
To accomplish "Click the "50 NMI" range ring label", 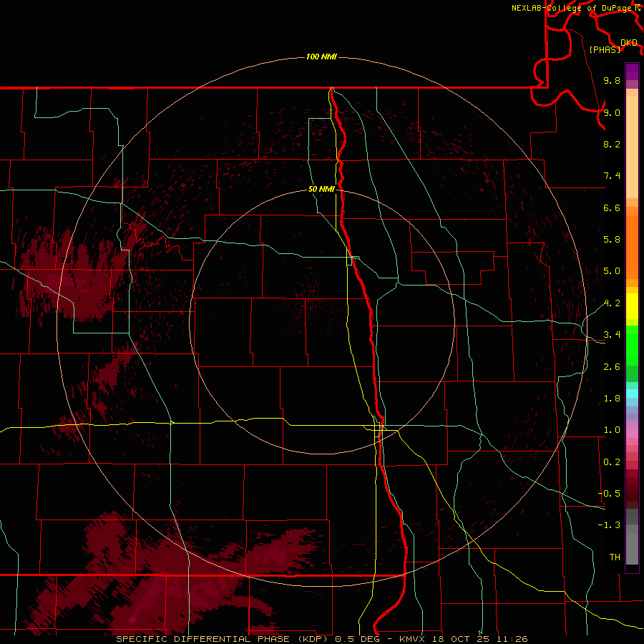I will point(321,189).
